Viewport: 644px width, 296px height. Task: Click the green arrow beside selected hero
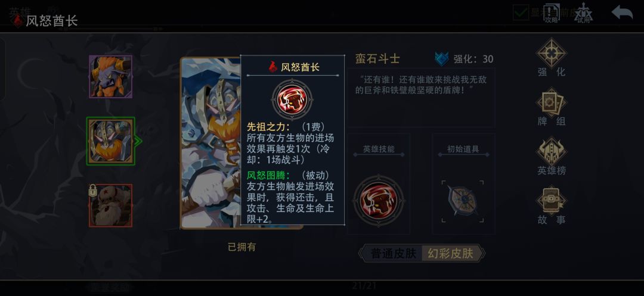(138, 141)
